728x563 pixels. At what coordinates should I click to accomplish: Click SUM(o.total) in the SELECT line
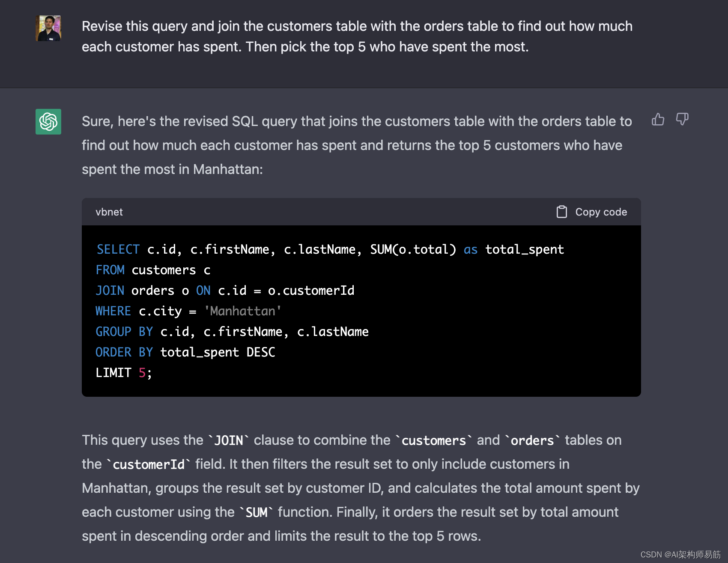tap(413, 249)
